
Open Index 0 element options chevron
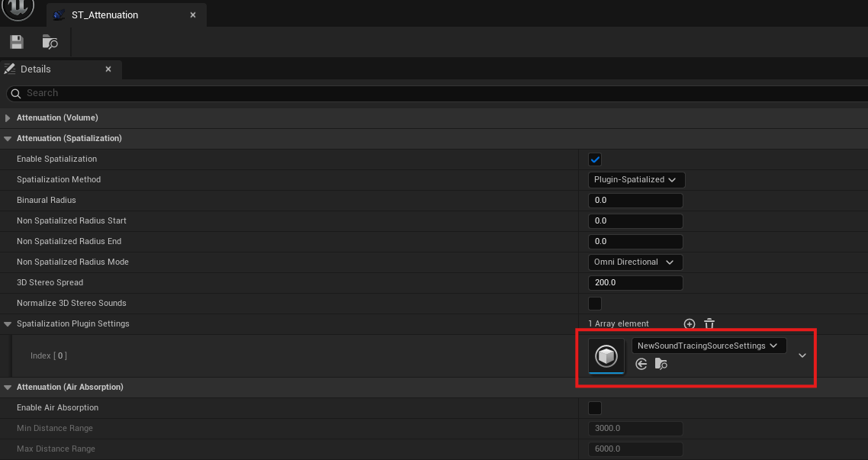[802, 355]
